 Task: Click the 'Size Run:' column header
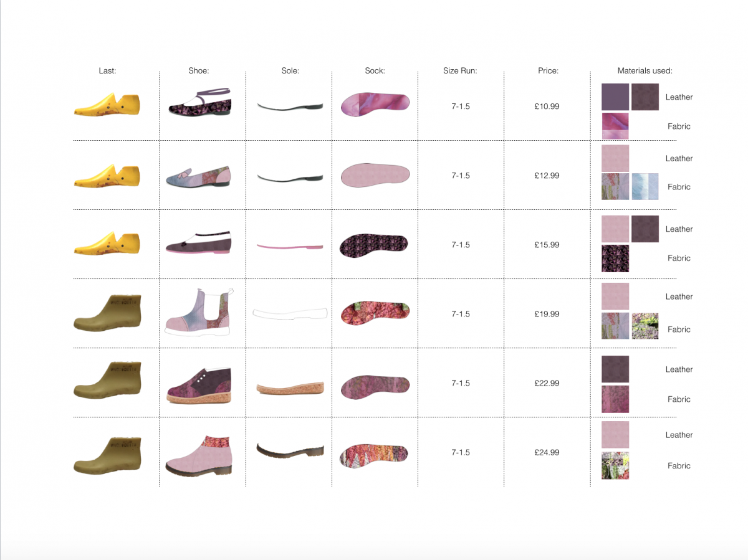460,71
